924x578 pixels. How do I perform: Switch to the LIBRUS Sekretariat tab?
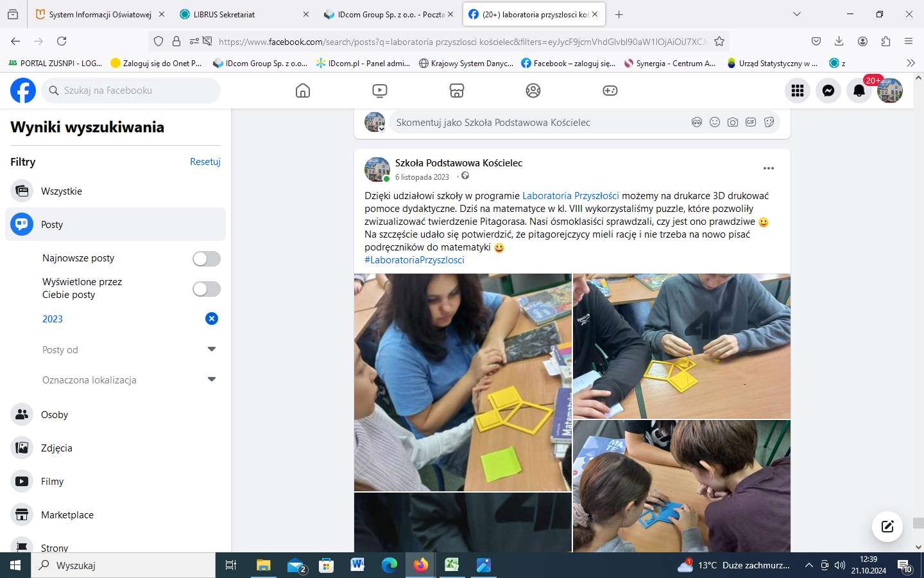pos(225,14)
